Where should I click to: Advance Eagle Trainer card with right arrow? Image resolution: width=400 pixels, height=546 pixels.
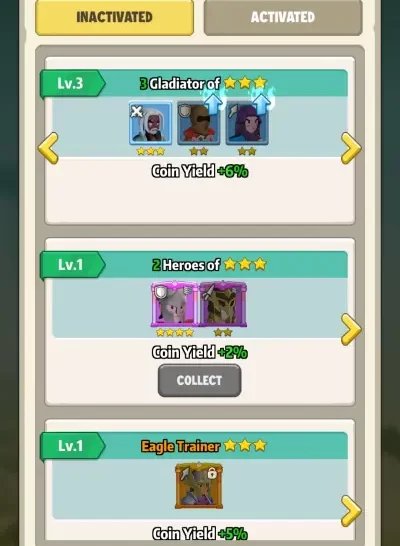coord(351,511)
